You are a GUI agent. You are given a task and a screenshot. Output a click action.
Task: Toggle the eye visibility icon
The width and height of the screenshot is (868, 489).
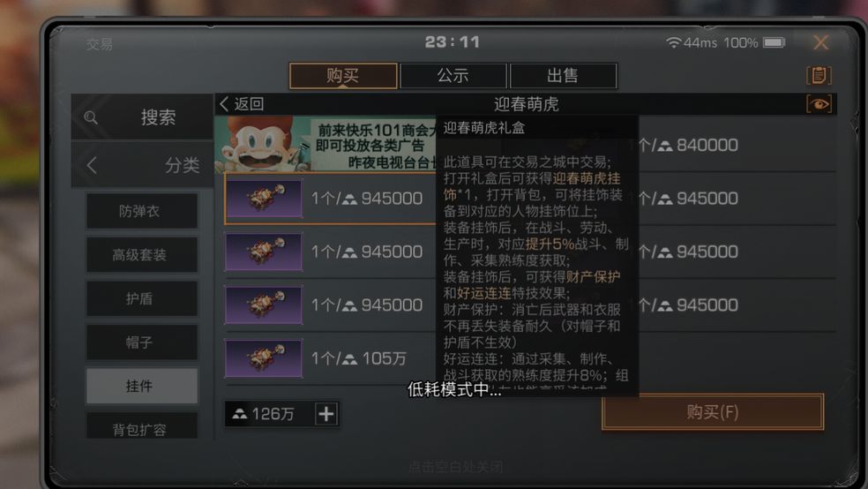[819, 104]
